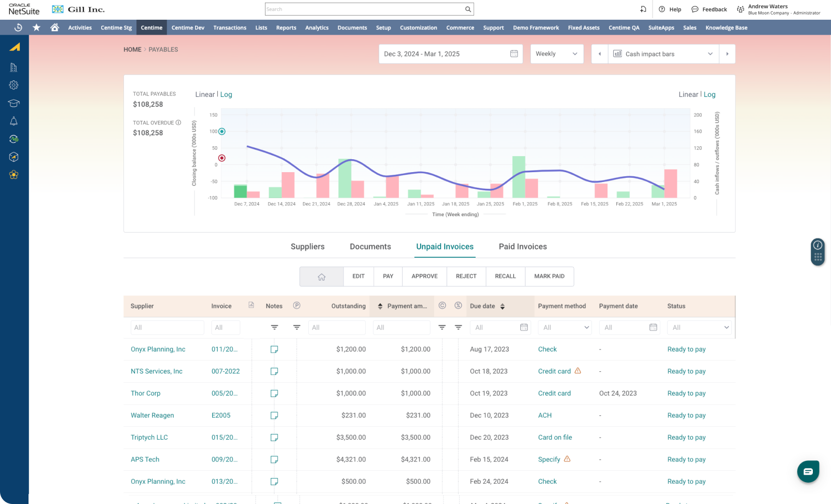The height and width of the screenshot is (504, 831).
Task: Click the Outstanding filter input
Action: coord(337,328)
